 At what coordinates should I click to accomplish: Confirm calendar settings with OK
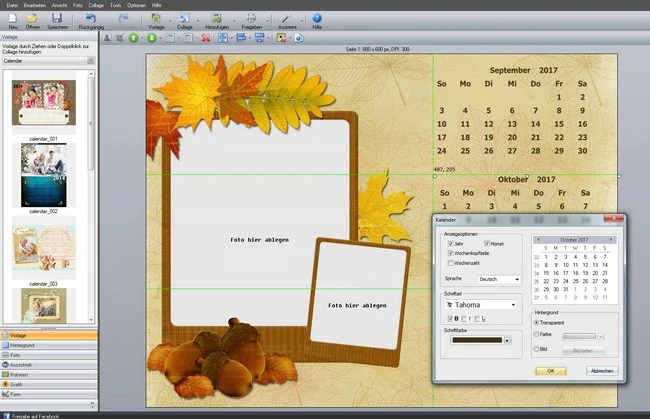551,371
